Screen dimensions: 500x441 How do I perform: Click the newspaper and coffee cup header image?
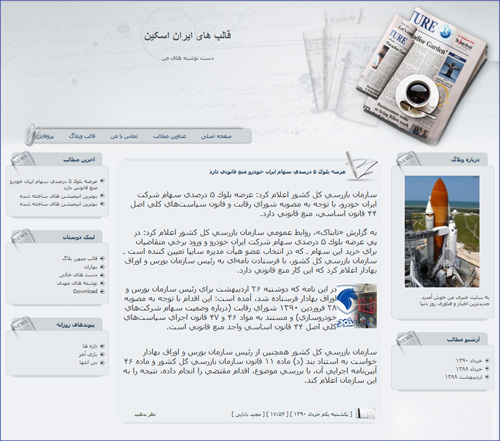tap(422, 77)
